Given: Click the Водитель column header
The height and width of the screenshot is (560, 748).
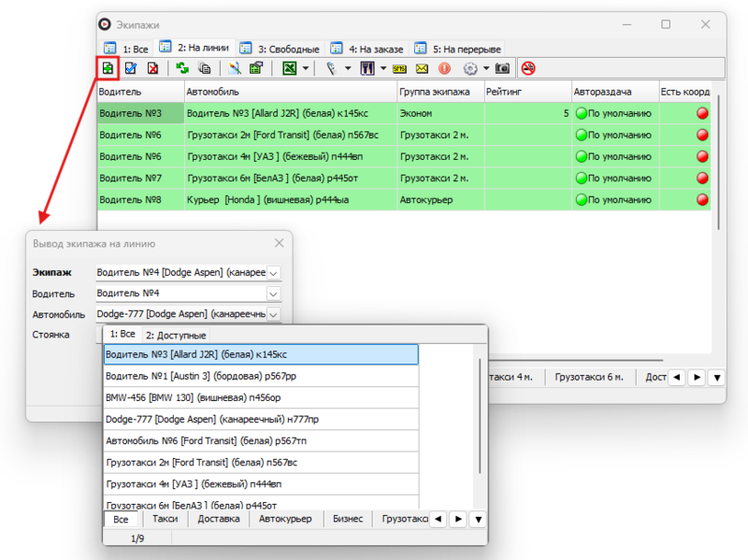Looking at the screenshot, I should tap(141, 92).
